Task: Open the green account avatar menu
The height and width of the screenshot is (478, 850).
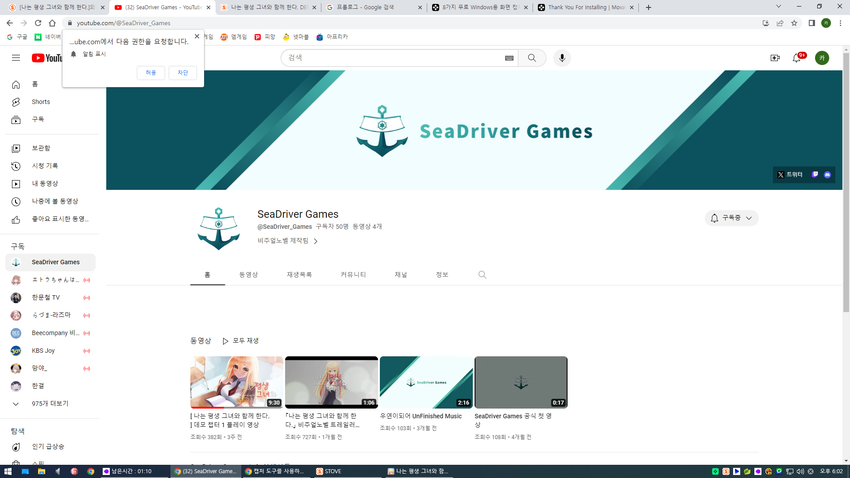Action: coord(822,58)
